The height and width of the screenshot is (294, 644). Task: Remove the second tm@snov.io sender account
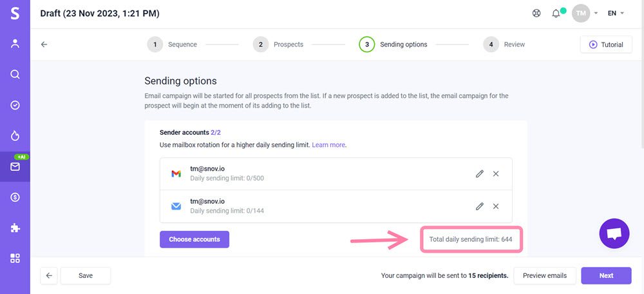point(496,206)
